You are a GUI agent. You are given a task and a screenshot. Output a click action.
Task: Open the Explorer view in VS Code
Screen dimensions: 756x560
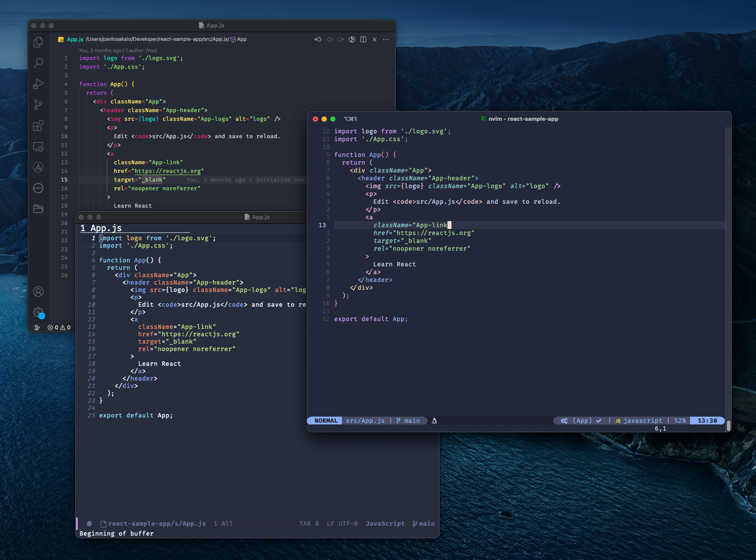tap(38, 42)
